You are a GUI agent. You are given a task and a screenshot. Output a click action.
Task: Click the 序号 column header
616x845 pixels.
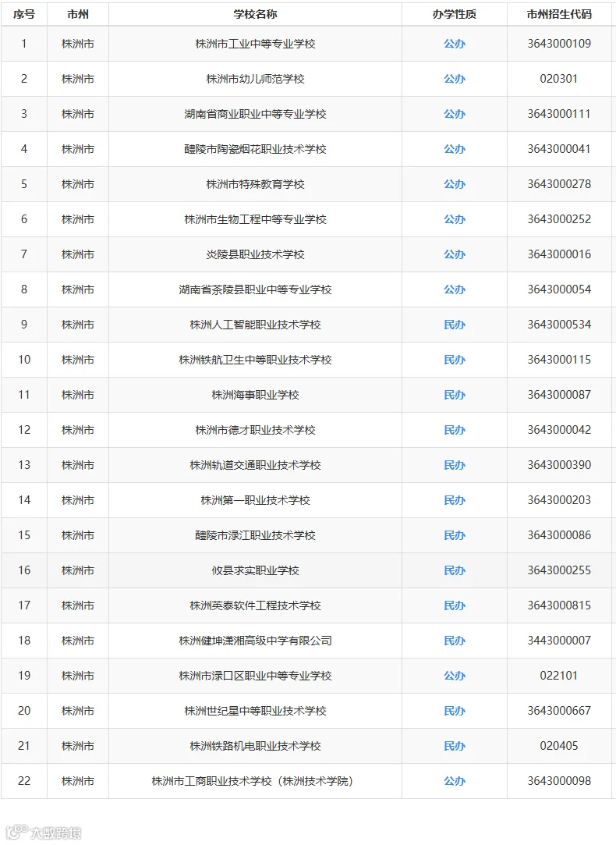click(24, 15)
